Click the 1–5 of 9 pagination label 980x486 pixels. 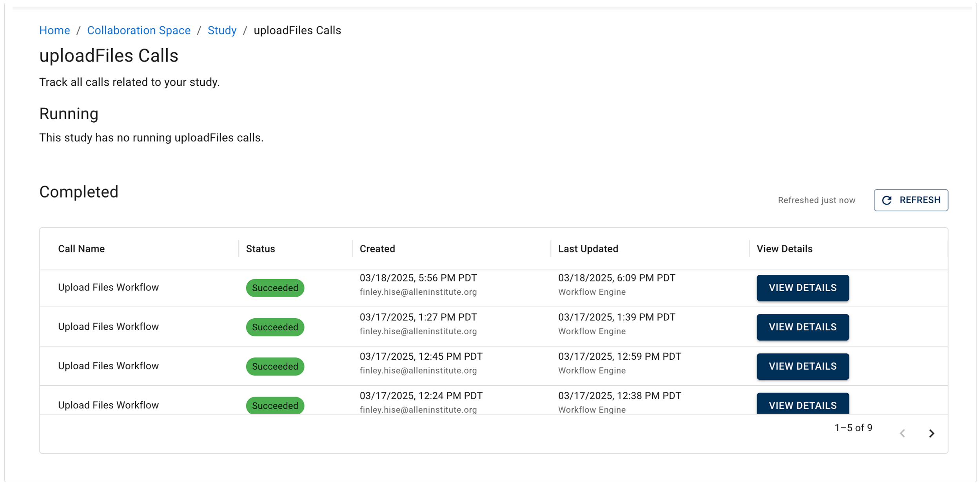pos(853,428)
